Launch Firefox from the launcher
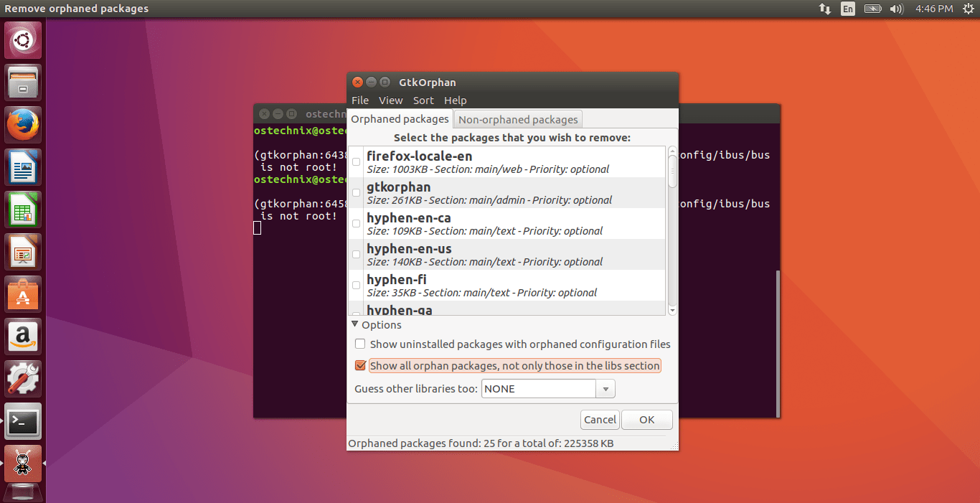 click(x=22, y=124)
